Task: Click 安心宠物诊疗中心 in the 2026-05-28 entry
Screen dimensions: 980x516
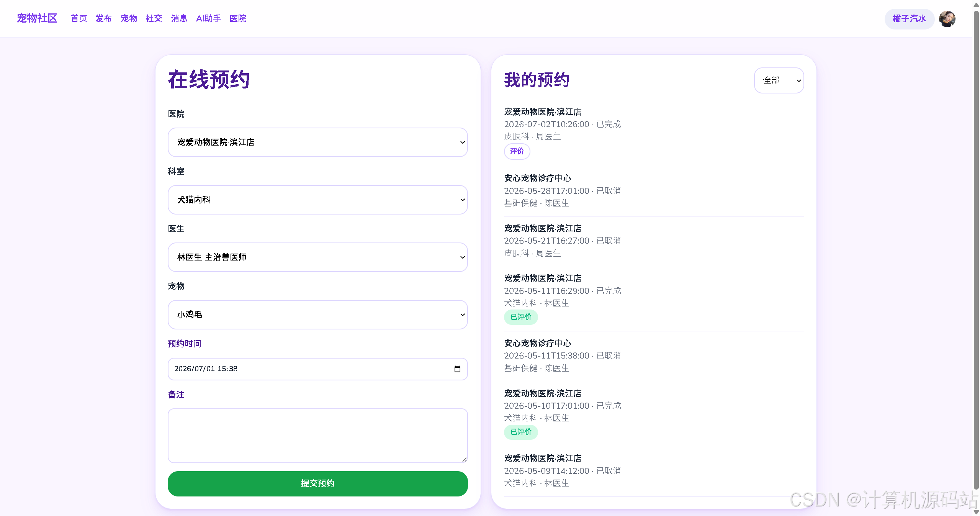Action: pos(537,178)
